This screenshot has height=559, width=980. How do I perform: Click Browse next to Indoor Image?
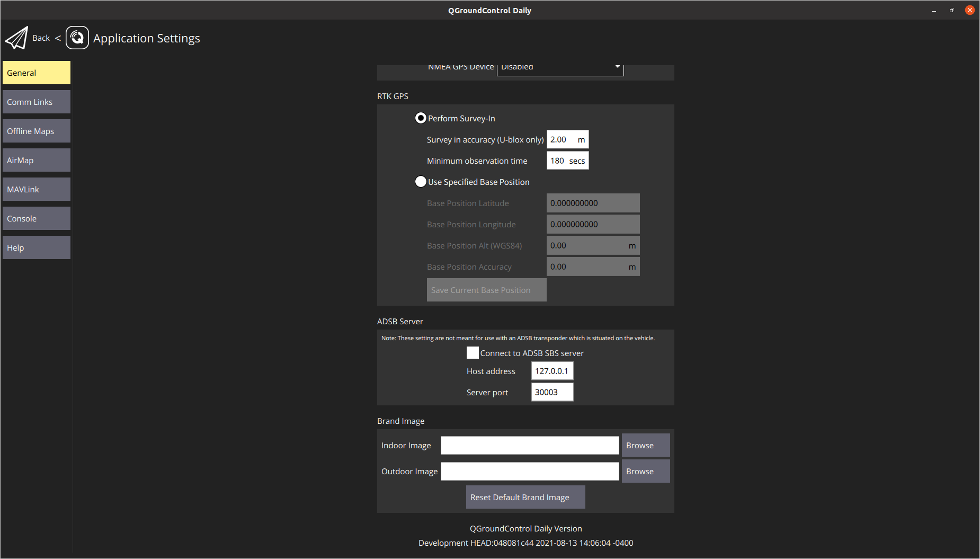point(645,445)
